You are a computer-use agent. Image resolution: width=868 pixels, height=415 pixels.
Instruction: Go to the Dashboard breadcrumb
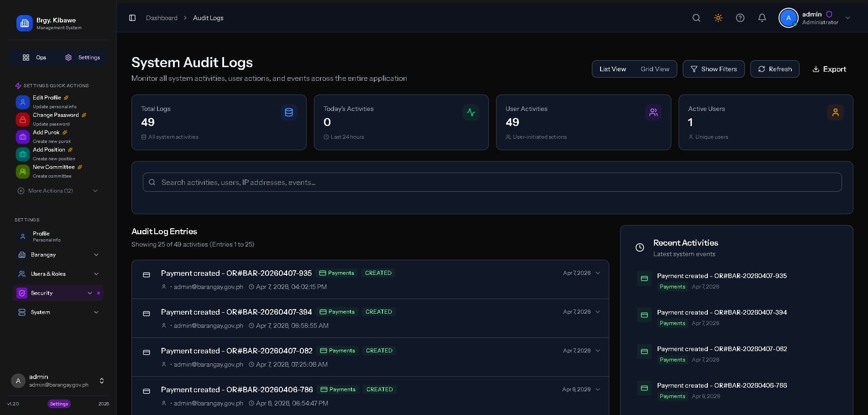click(x=162, y=18)
